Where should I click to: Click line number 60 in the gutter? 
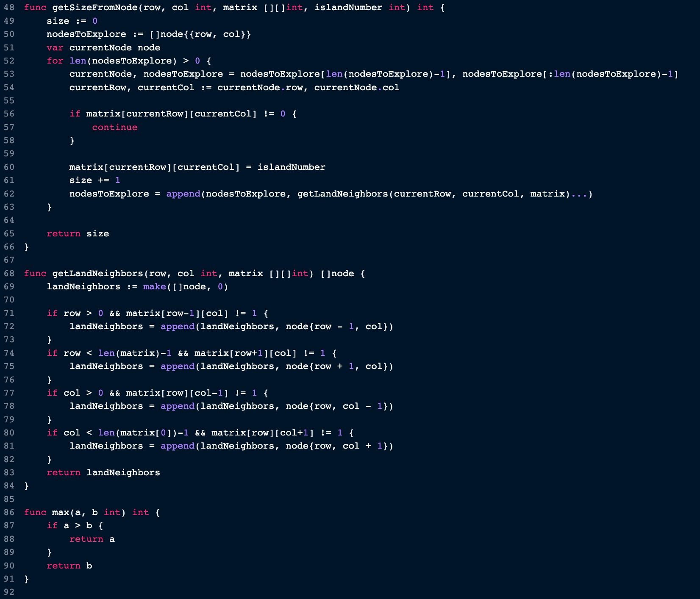pyautogui.click(x=9, y=167)
